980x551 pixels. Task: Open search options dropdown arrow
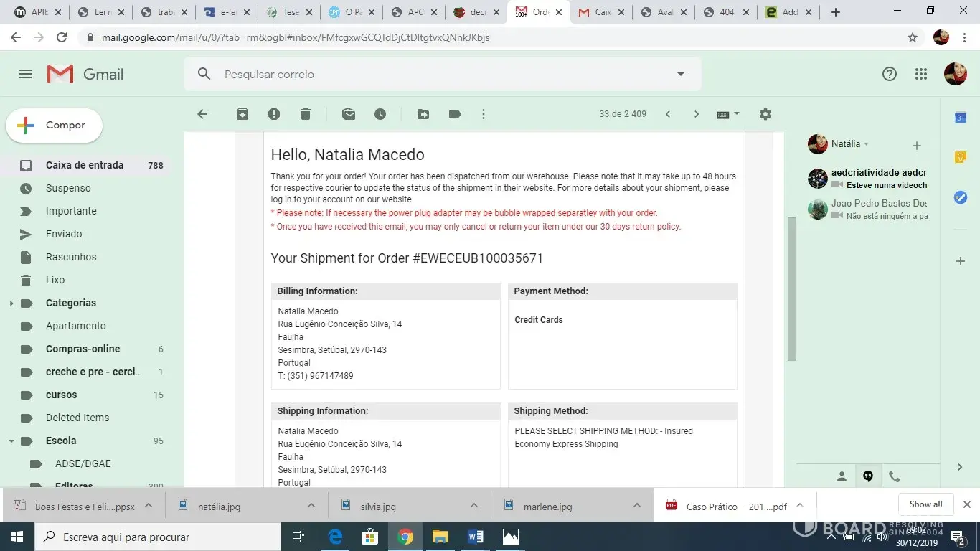[681, 74]
